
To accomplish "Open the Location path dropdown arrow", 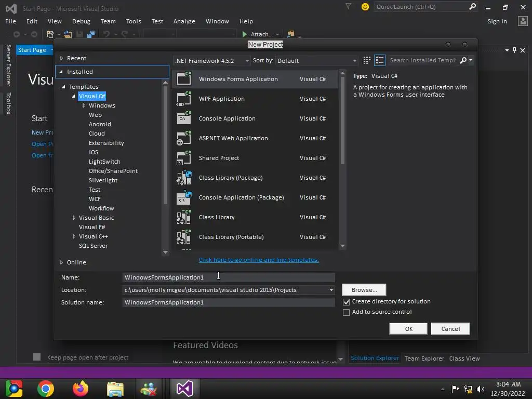I will click(x=331, y=290).
